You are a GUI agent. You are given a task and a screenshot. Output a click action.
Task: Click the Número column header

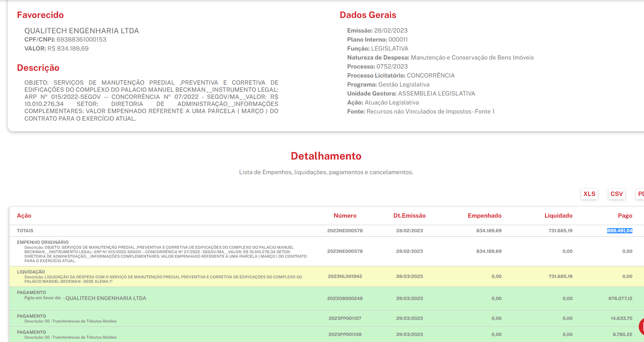tap(345, 215)
